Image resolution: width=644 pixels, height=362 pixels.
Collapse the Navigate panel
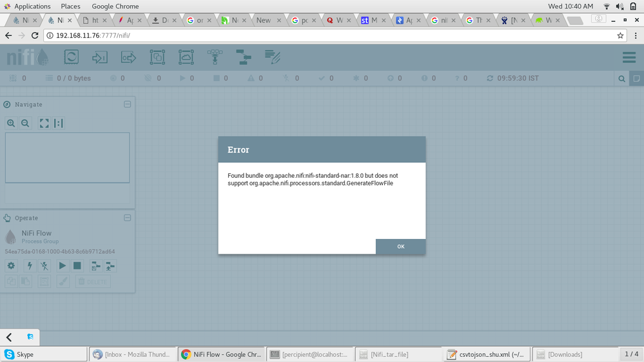(x=128, y=104)
